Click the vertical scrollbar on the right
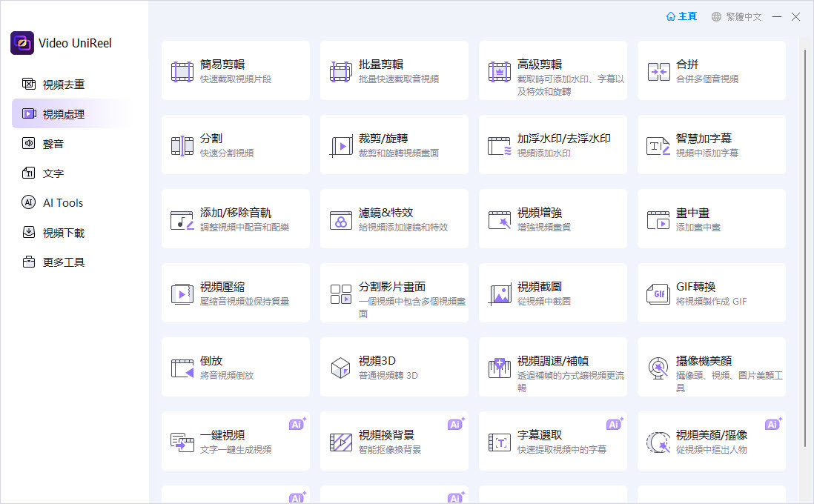814x504 pixels. coord(805,248)
